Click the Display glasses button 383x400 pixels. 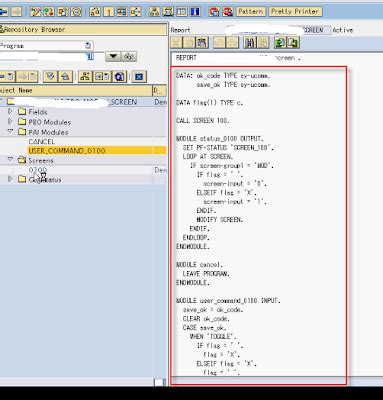click(129, 56)
